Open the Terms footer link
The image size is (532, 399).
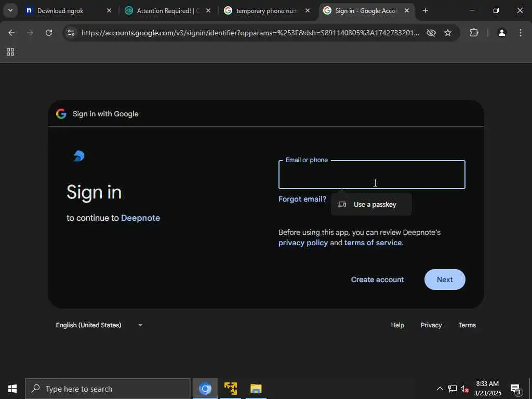pyautogui.click(x=467, y=325)
